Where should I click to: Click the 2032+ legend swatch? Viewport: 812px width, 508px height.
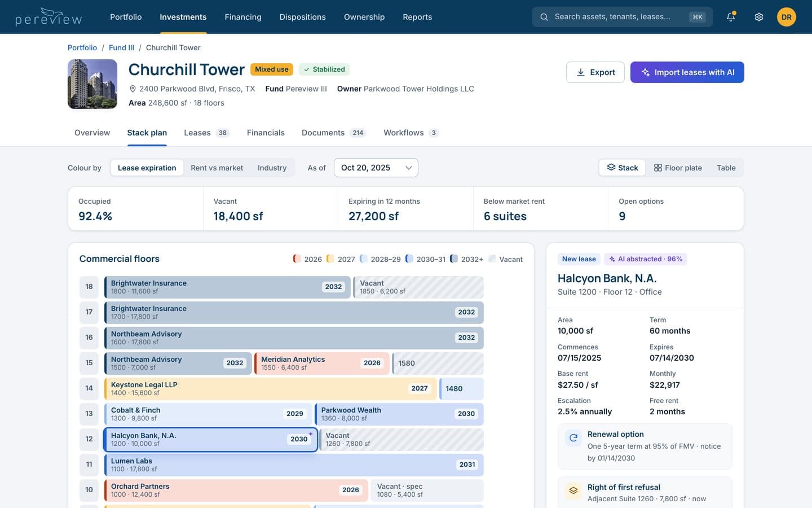[454, 259]
